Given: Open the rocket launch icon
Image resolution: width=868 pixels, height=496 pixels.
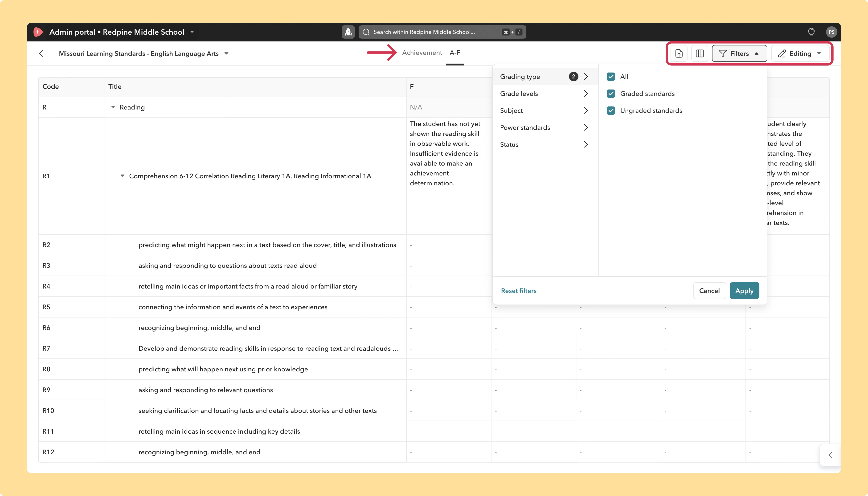Looking at the screenshot, I should pyautogui.click(x=348, y=32).
